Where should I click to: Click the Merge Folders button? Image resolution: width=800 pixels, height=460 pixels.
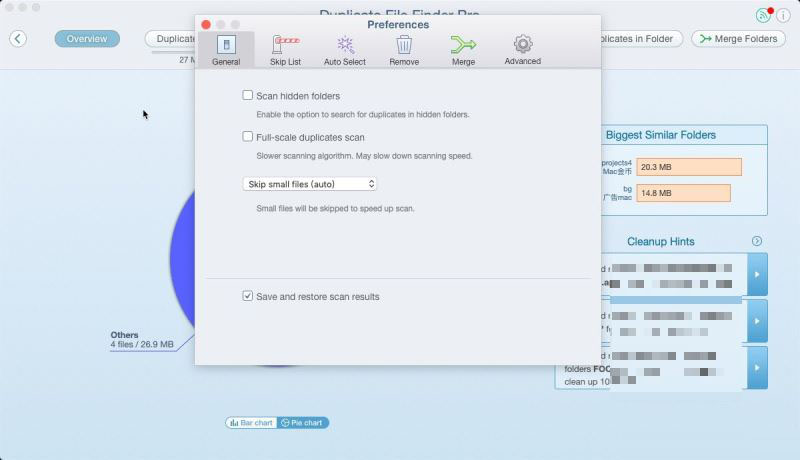738,39
